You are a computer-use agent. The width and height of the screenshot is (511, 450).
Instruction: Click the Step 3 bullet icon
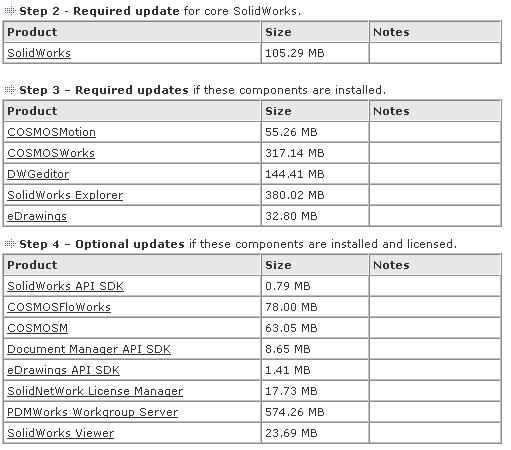tap(10, 90)
